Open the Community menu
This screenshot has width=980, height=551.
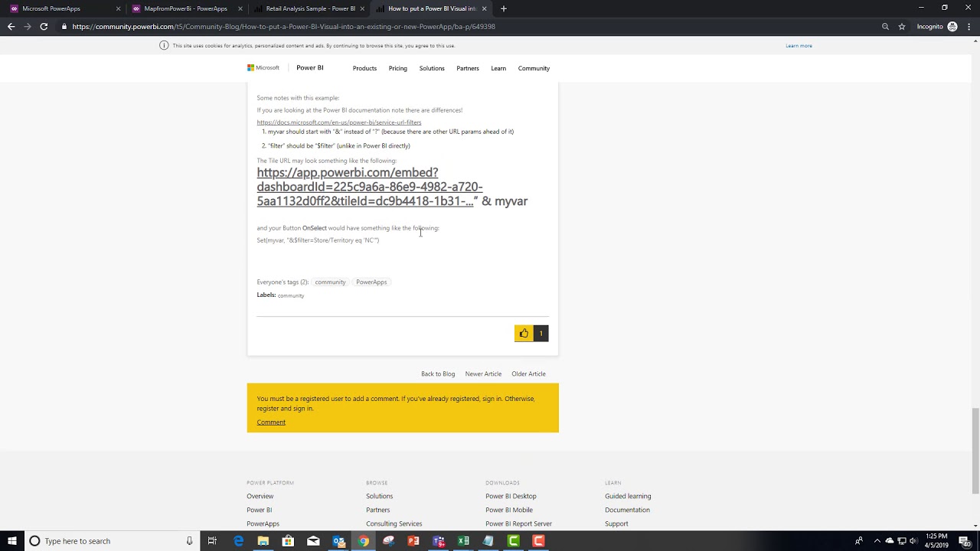click(534, 68)
